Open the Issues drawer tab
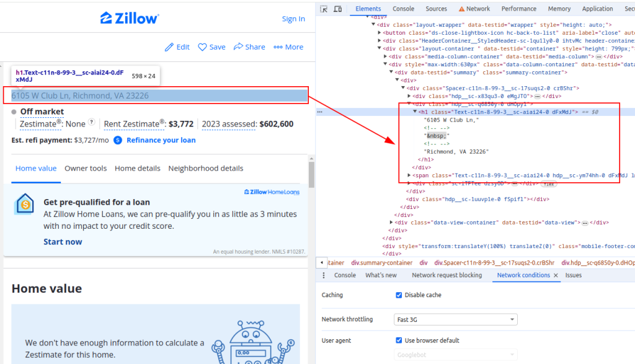The image size is (635, 364). click(x=574, y=275)
